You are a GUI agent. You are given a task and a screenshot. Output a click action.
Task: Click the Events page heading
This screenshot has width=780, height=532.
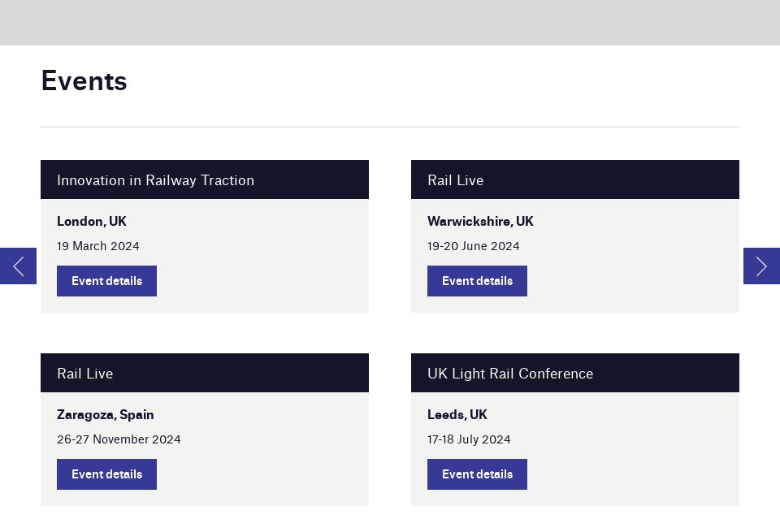click(84, 80)
